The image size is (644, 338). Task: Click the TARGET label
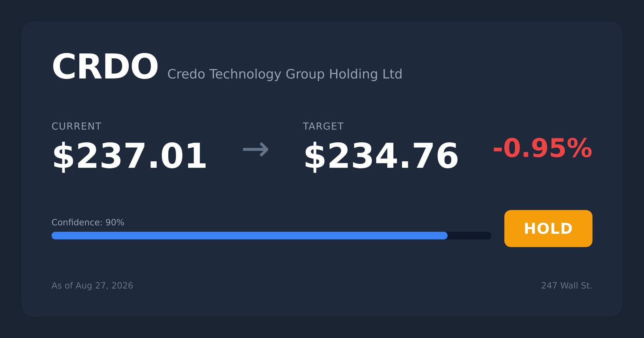(323, 126)
